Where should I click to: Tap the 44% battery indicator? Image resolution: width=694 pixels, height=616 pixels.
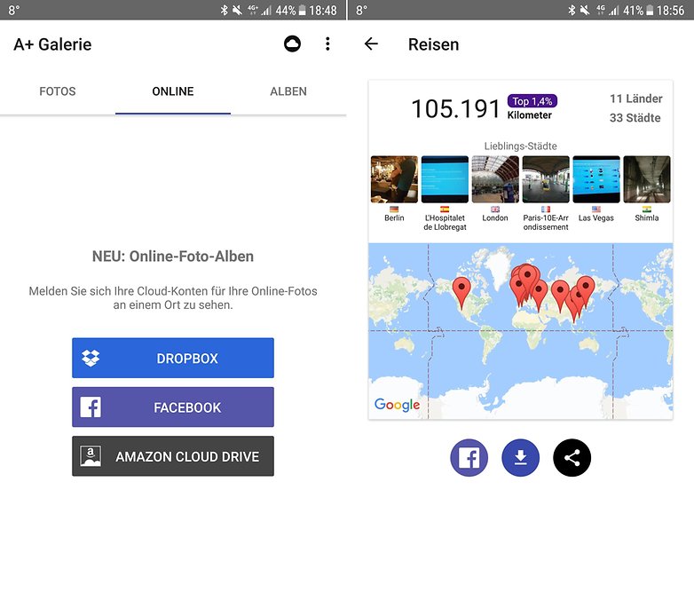point(290,10)
